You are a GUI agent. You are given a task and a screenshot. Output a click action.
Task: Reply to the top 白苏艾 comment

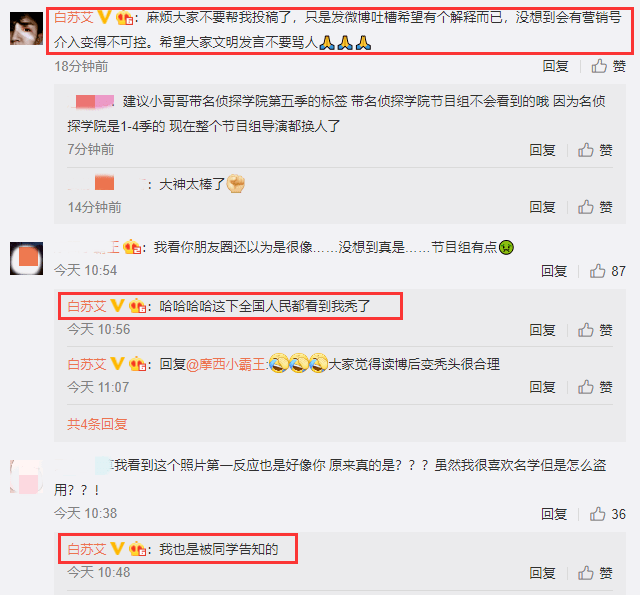point(556,66)
